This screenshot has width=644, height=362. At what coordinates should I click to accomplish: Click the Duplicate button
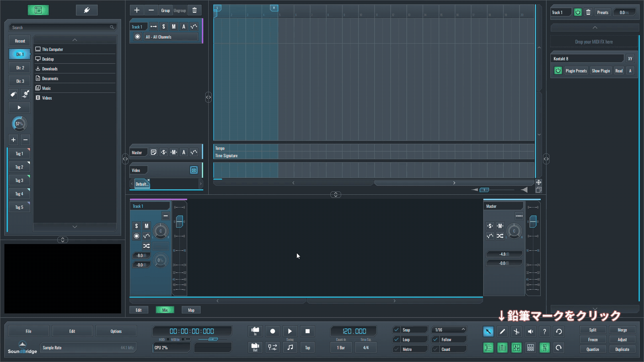622,349
